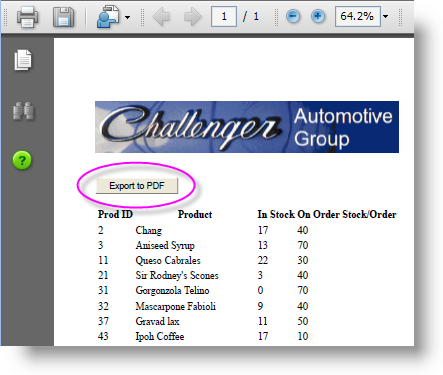Go to next page arrow
443x375 pixels.
click(x=193, y=16)
